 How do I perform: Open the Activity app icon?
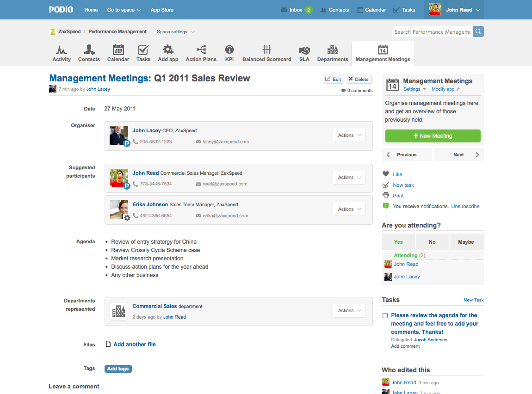tap(62, 50)
